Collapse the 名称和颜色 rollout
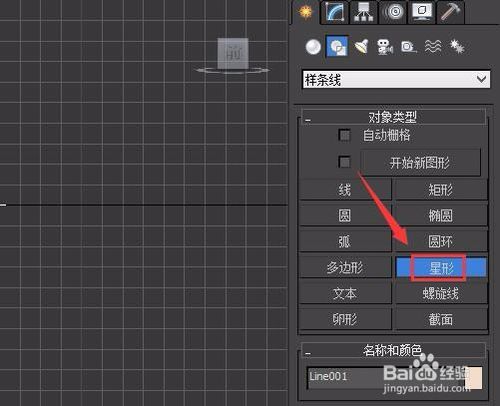This screenshot has height=406, width=500. click(x=393, y=350)
